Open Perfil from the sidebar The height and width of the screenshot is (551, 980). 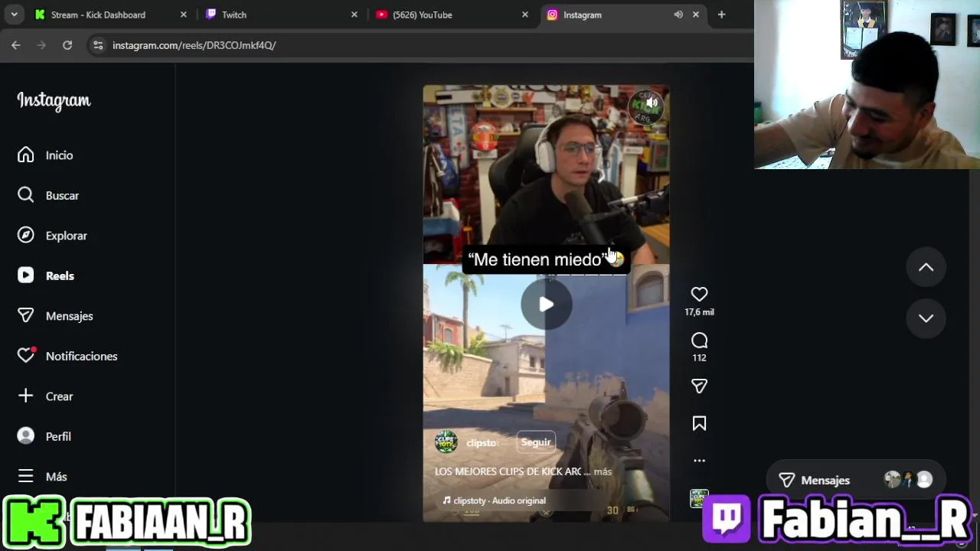coord(44,436)
